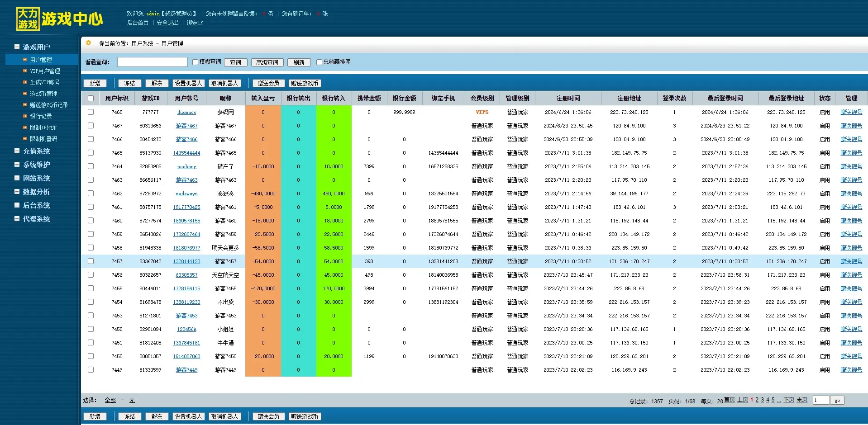Collapse the 游戏用户 sidebar section
868x425 pixels.
click(x=17, y=47)
